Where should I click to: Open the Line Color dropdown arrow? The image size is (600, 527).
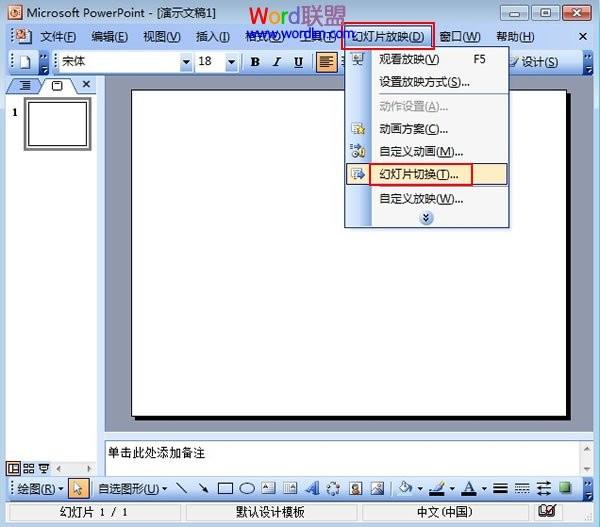point(452,489)
